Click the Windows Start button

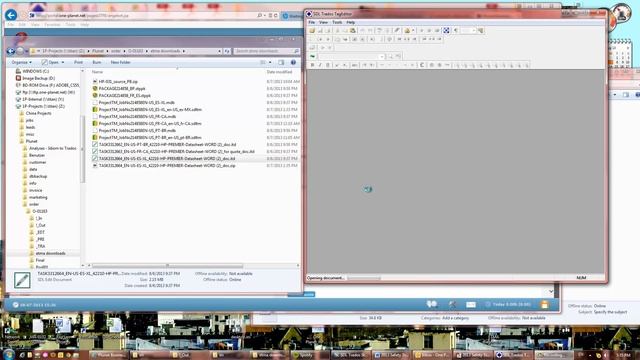point(8,355)
